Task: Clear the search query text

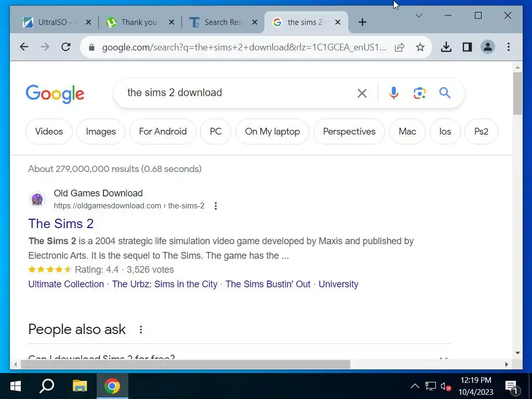Action: pos(362,93)
